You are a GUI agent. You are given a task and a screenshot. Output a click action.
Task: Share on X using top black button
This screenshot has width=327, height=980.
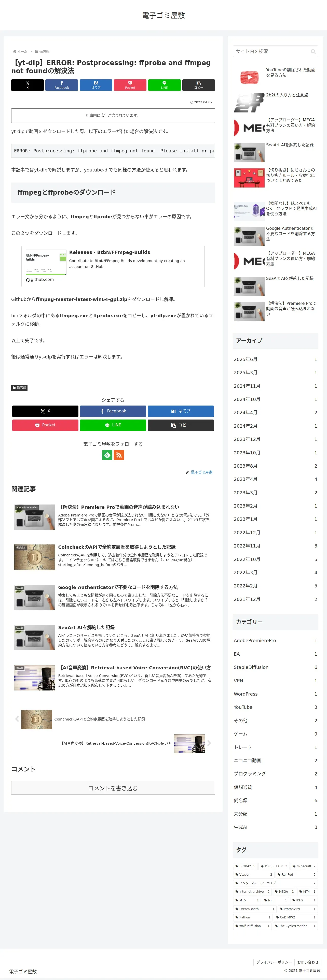[x=28, y=85]
